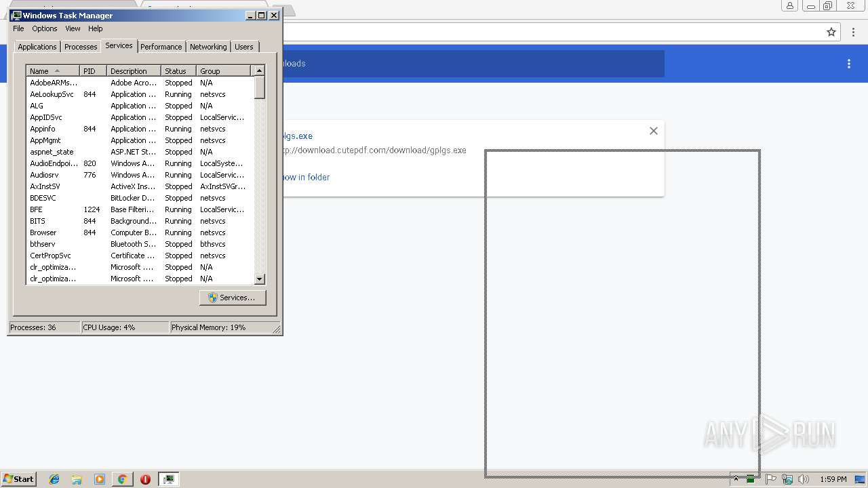This screenshot has width=868, height=488.
Task: Select the ALG service row
Action: (x=140, y=106)
